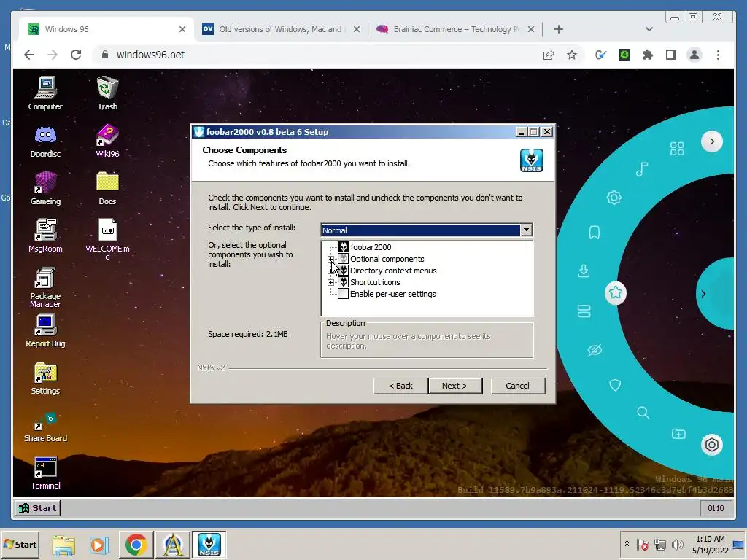
Task: Open the Docs folder icon
Action: [x=107, y=189]
